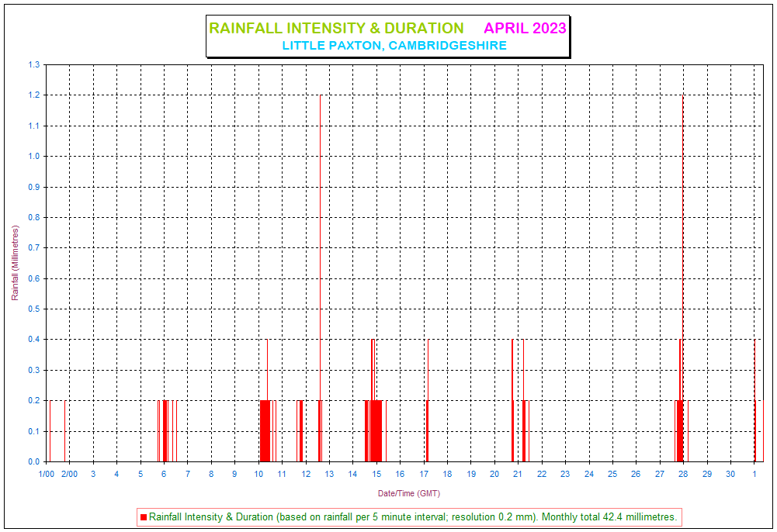Screen dimensions: 777x532
Task: Click the 'LITTLE PAXTON, CAMBRIDGESHIRE' subtitle
Action: coord(394,46)
